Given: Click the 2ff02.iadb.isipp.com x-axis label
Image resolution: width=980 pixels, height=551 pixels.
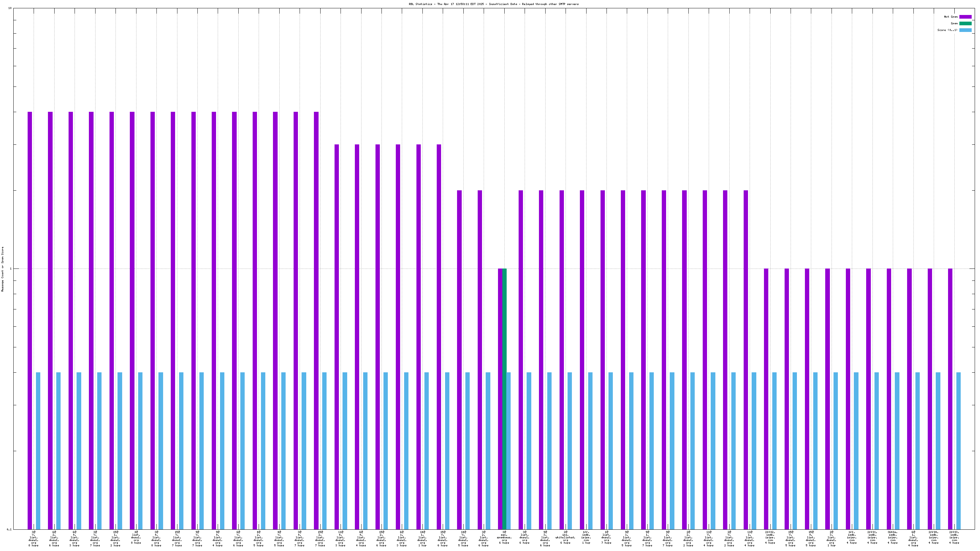Looking at the screenshot, I should coord(770,538).
